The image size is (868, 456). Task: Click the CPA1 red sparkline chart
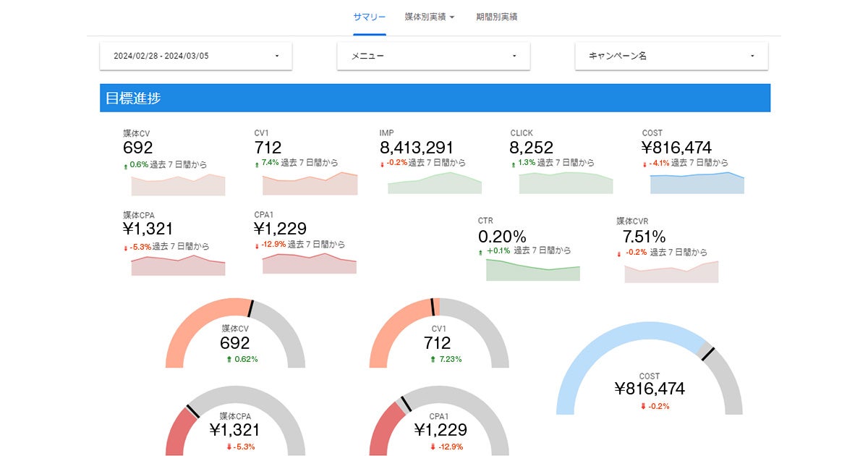[310, 263]
